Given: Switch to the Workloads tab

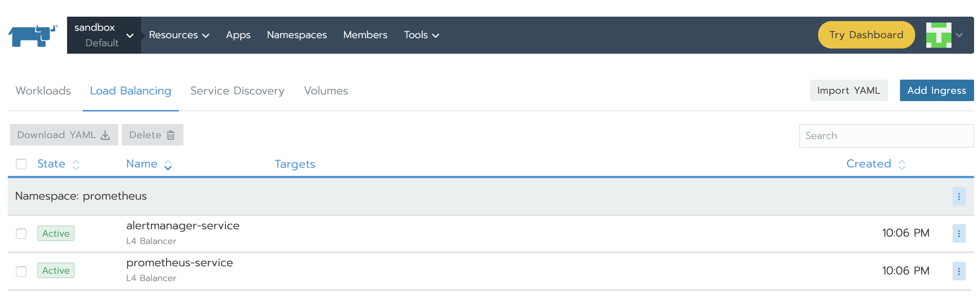Looking at the screenshot, I should coord(43,91).
